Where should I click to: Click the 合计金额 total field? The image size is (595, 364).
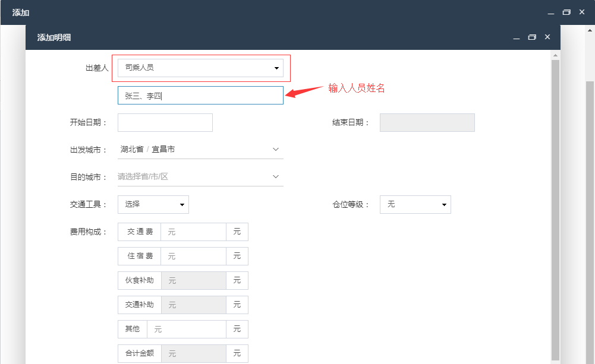(x=194, y=353)
